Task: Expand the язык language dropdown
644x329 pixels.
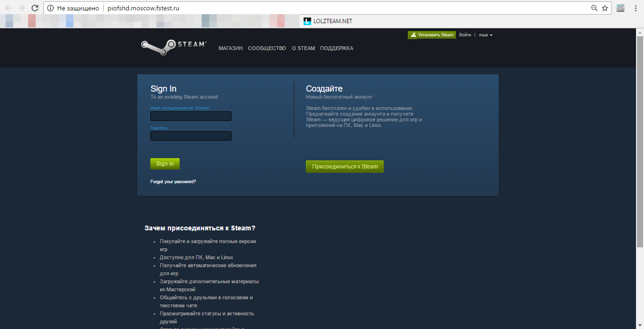Action: tap(486, 35)
